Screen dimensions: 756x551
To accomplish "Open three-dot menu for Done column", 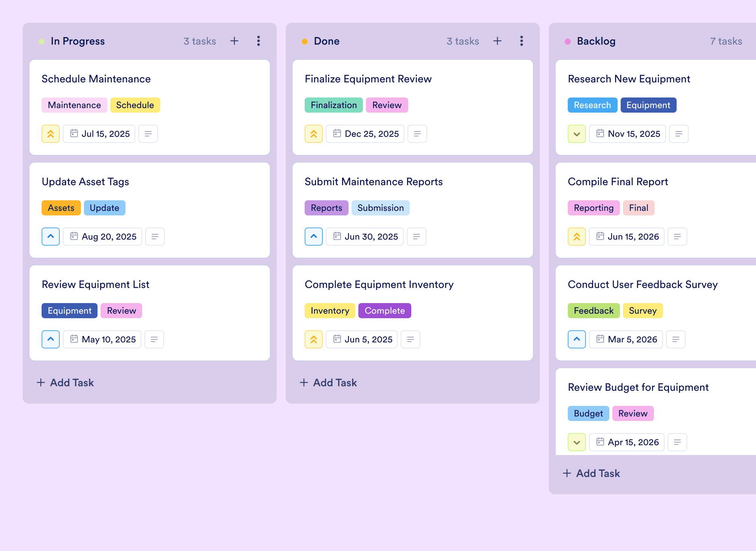I will click(x=522, y=41).
